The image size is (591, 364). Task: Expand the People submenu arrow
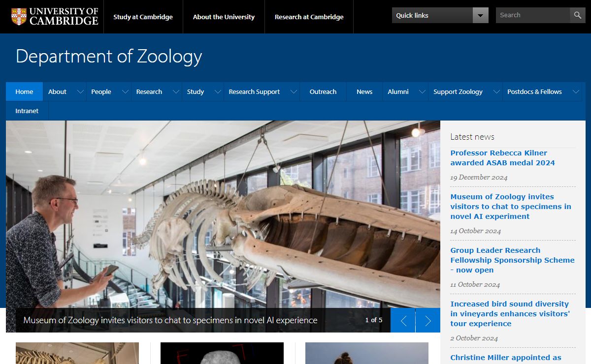click(x=125, y=92)
